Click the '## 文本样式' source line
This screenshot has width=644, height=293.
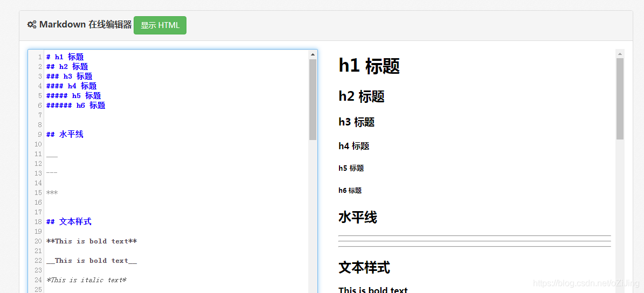69,221
